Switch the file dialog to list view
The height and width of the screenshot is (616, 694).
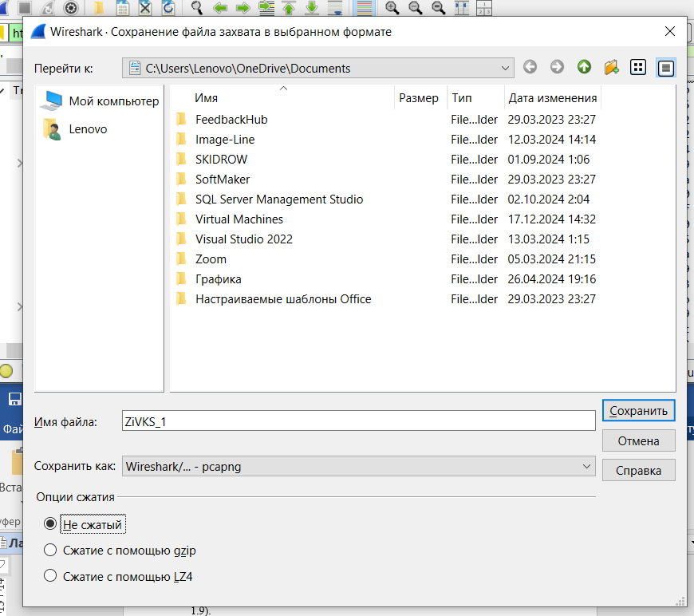(x=638, y=67)
